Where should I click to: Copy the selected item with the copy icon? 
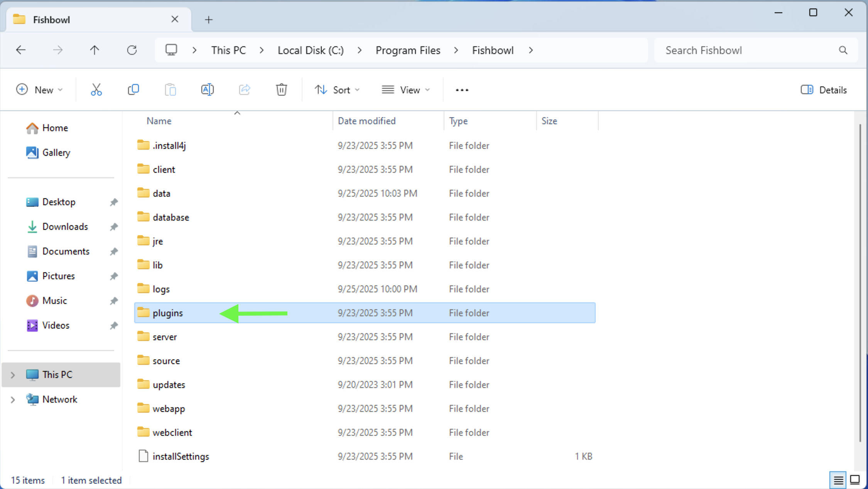[133, 89]
